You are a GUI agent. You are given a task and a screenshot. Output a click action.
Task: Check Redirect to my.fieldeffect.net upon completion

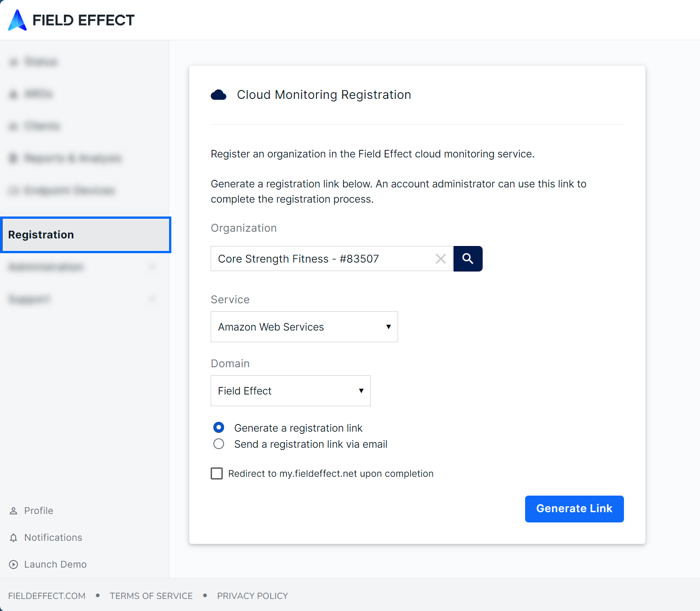tap(217, 473)
